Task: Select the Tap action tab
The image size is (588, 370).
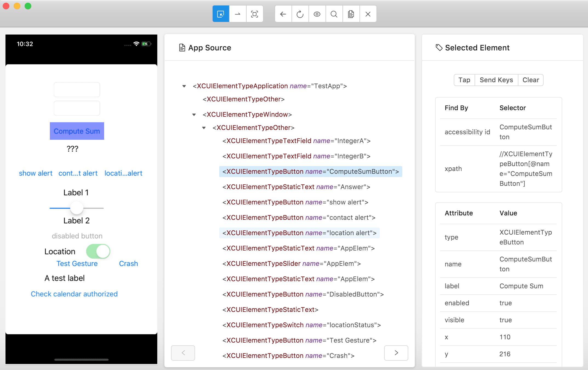Action: coord(464,80)
